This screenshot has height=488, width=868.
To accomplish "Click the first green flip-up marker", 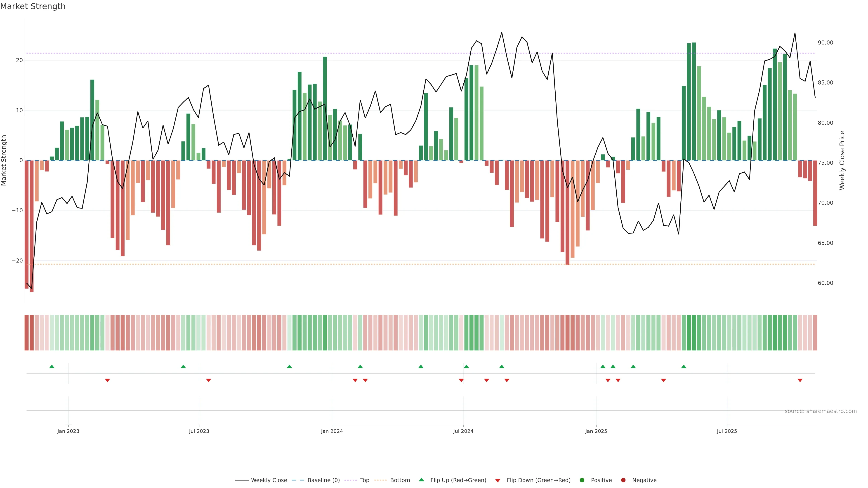I will (x=52, y=366).
